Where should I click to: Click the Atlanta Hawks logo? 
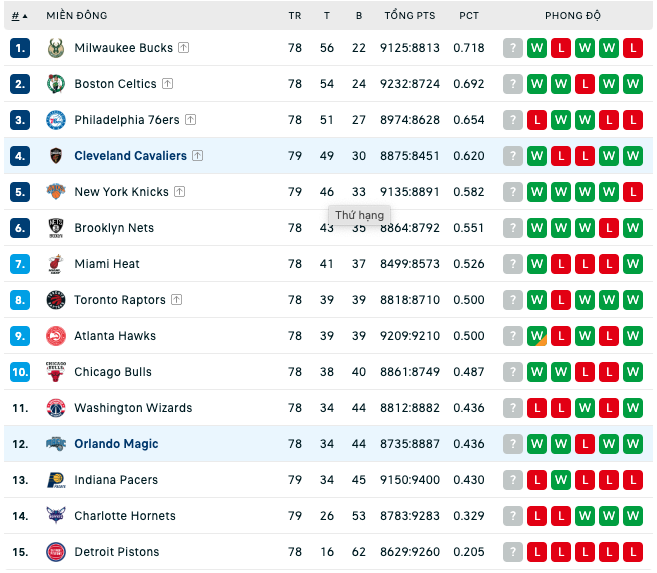point(56,336)
